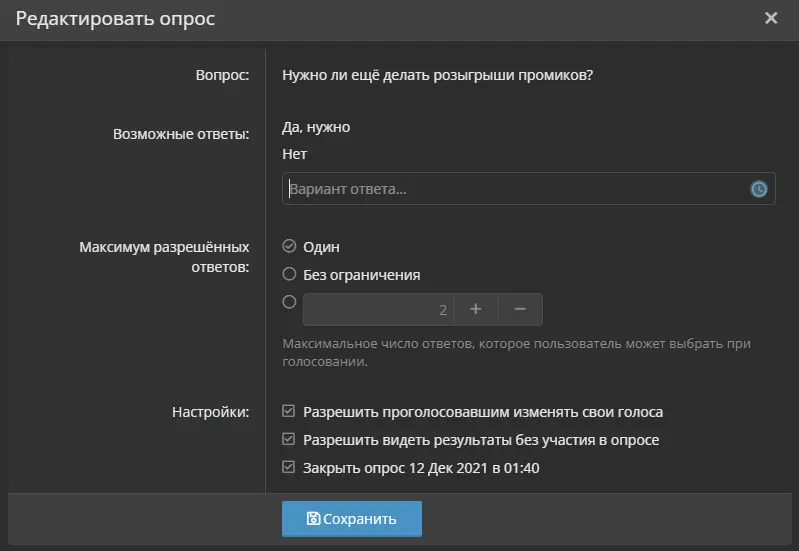Click the Возможные ответы: label
799x551 pixels.
click(x=181, y=134)
